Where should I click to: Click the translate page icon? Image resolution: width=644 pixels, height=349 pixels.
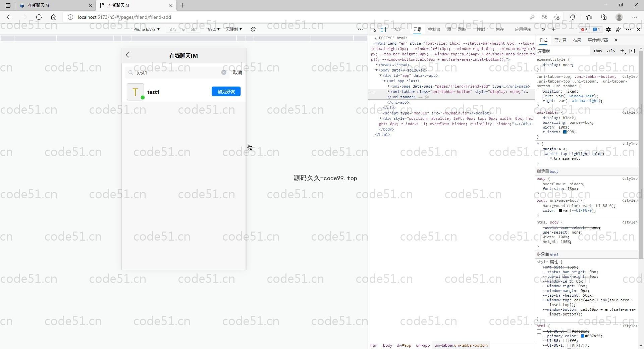[544, 17]
